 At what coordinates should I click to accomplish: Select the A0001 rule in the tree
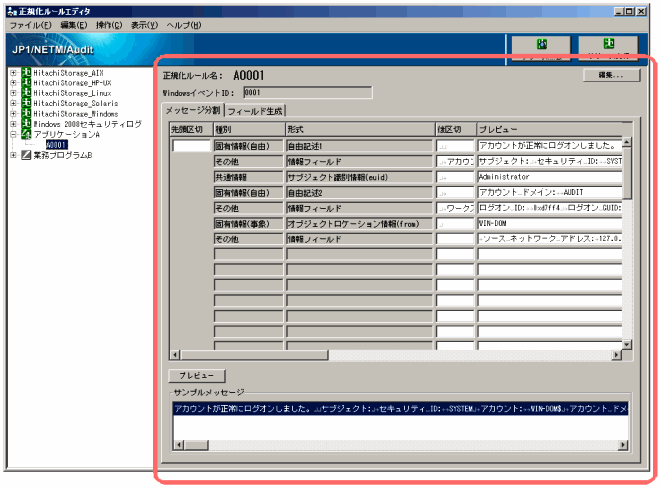coord(56,145)
